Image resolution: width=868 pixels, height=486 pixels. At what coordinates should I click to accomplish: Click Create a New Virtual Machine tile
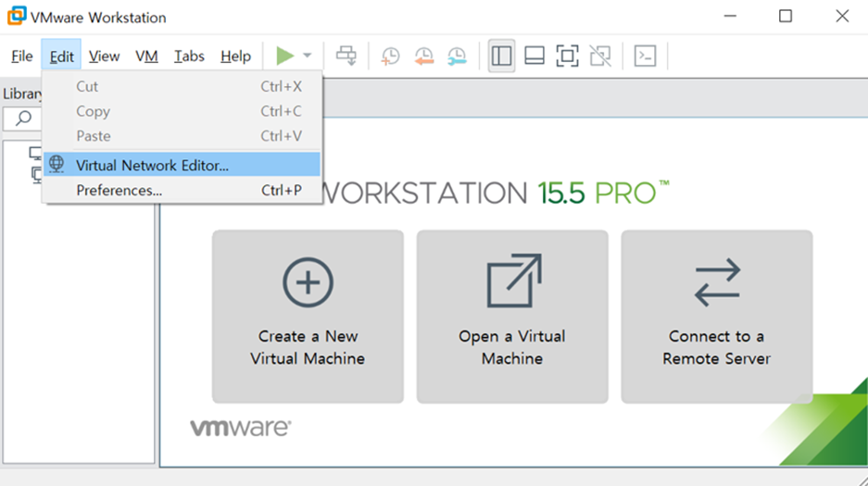[x=308, y=317]
